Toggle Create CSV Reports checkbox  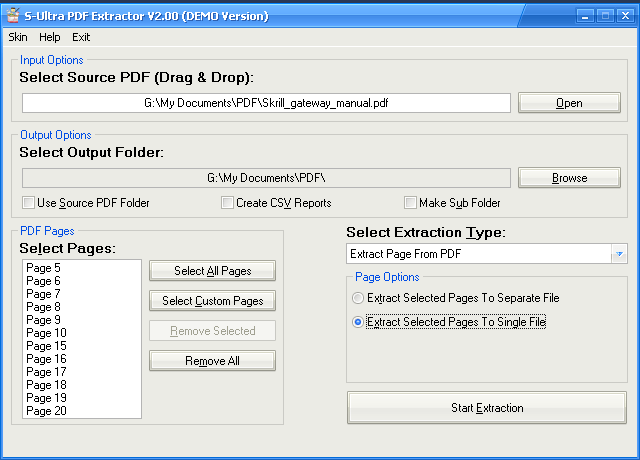point(228,203)
